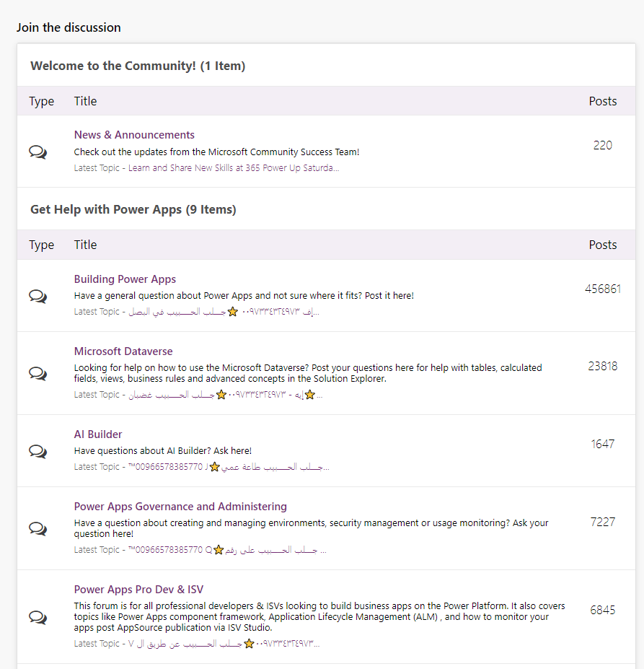Viewport: 644px width, 669px height.
Task: Click the post count 6845
Action: [x=603, y=610]
